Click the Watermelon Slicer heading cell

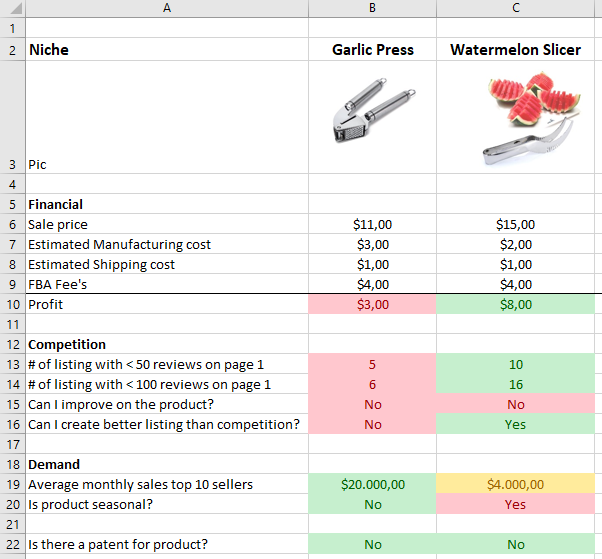point(516,50)
